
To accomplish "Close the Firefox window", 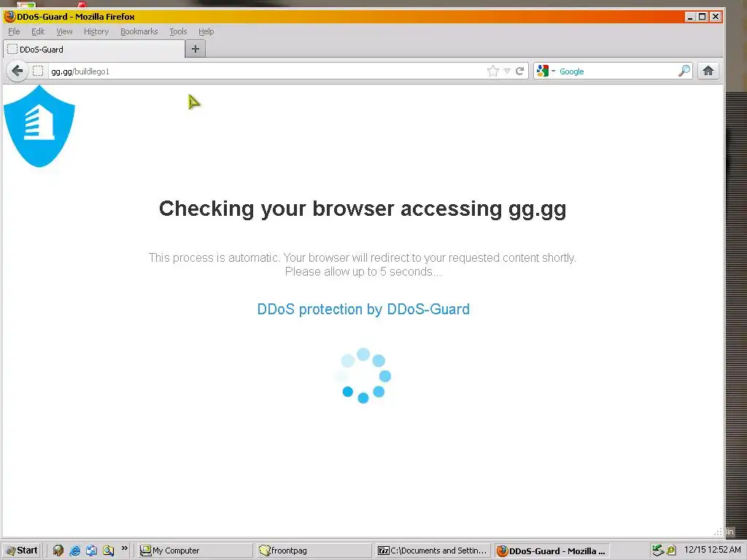I will click(x=715, y=17).
